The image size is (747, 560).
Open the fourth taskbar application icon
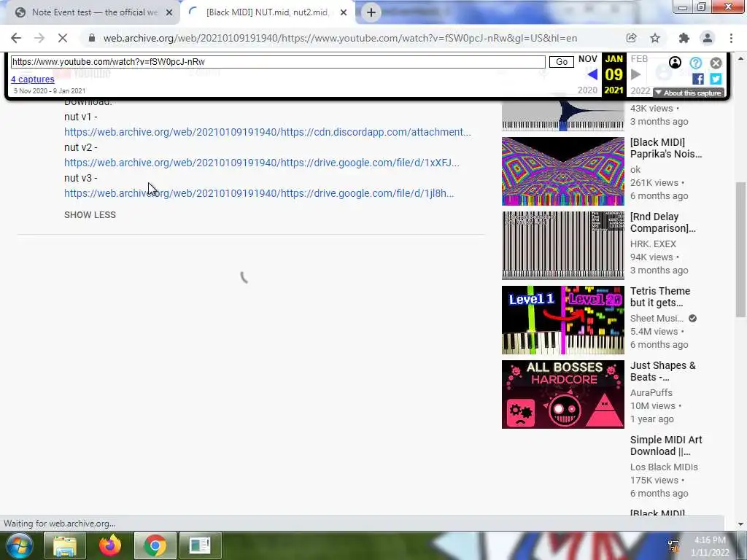[x=200, y=545]
